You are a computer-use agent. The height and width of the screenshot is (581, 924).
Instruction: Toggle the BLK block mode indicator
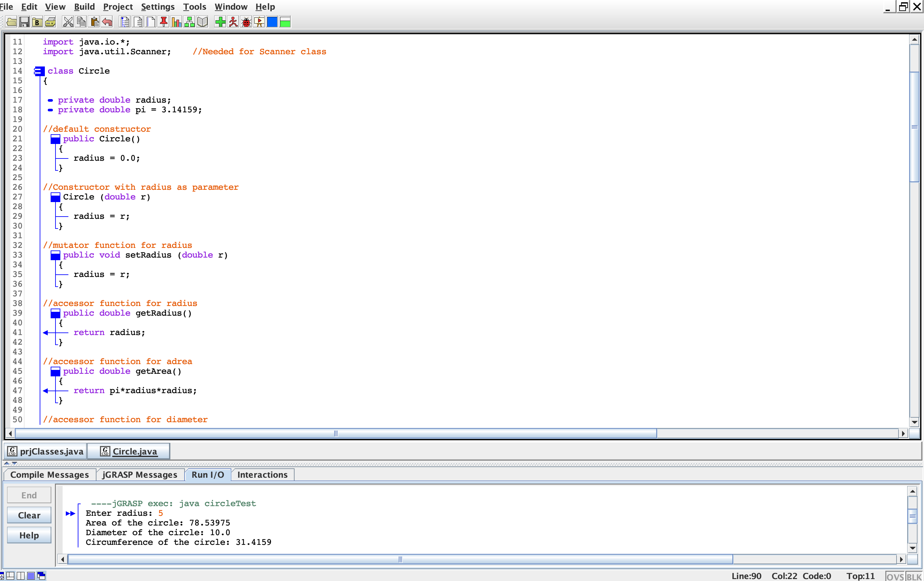pyautogui.click(x=914, y=576)
